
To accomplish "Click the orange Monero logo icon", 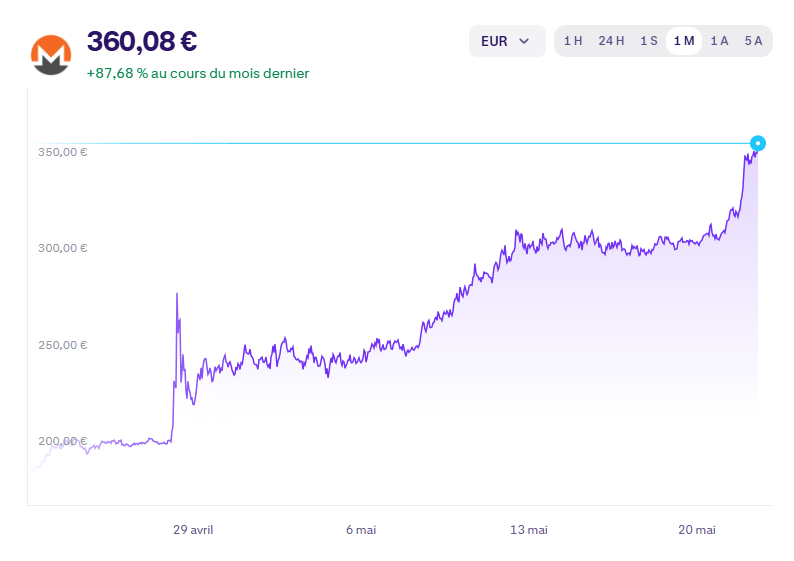I will [51, 55].
